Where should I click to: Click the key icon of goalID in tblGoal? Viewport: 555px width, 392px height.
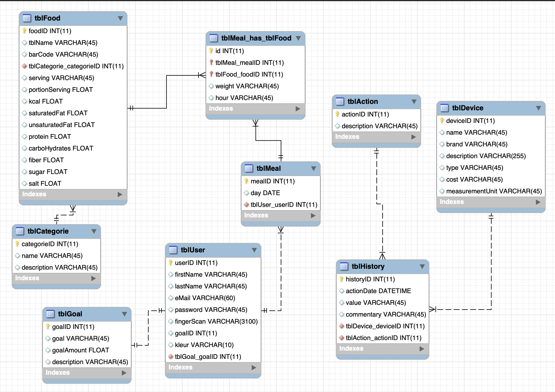(x=48, y=326)
